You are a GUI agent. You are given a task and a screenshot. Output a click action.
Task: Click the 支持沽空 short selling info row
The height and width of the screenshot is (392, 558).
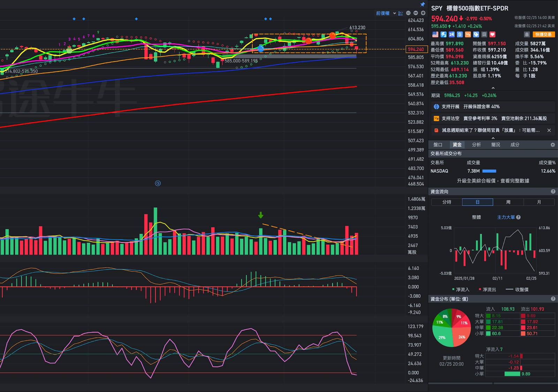click(493, 118)
